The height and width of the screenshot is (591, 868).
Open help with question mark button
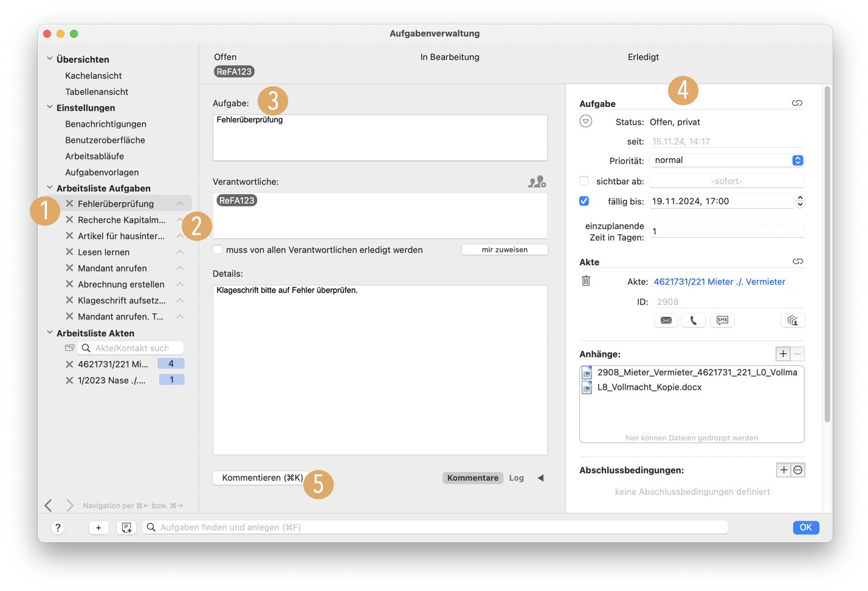point(58,528)
